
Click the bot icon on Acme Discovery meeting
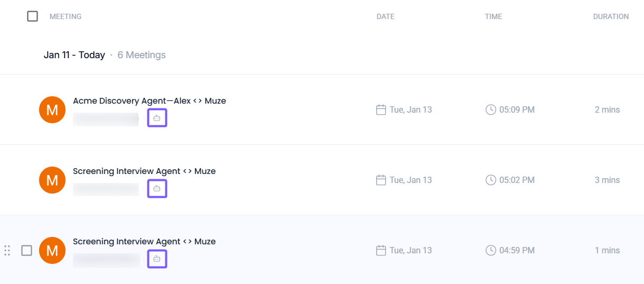tap(157, 118)
